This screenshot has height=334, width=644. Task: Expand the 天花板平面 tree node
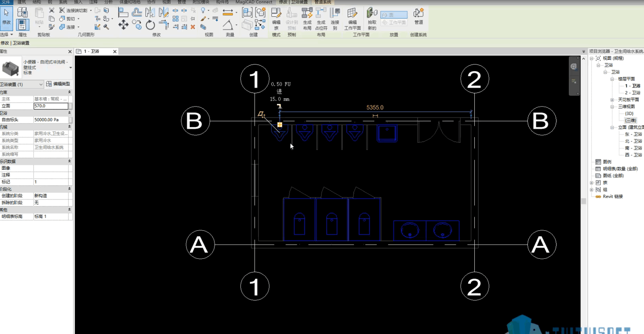coord(612,100)
